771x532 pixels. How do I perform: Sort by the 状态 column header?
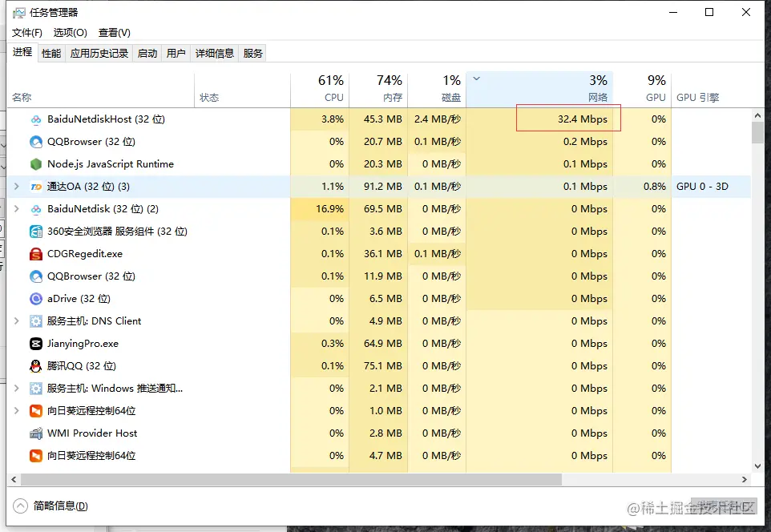tap(242, 90)
